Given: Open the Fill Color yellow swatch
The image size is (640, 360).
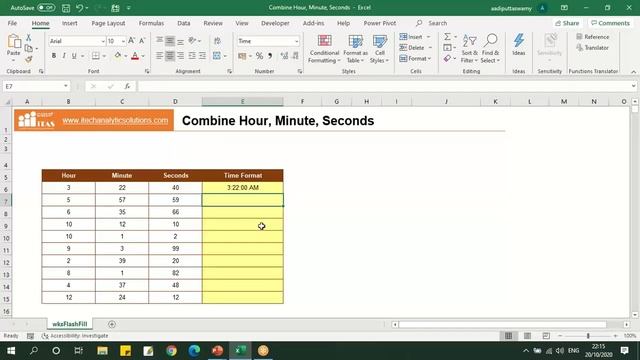Looking at the screenshot, I should 118,56.
